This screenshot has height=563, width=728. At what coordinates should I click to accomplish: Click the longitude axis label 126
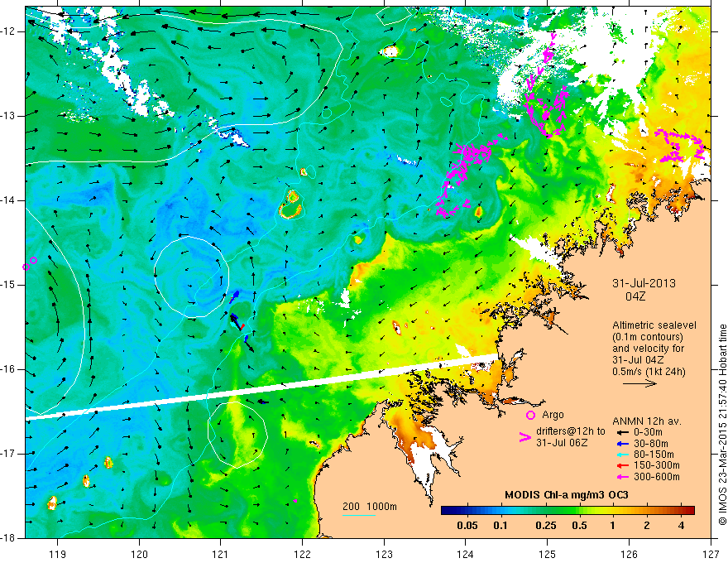point(629,554)
